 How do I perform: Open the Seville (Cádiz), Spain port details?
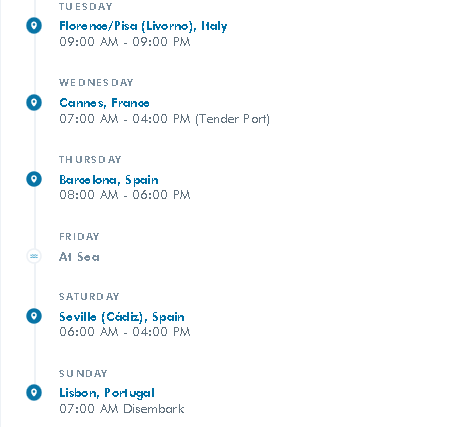122,317
